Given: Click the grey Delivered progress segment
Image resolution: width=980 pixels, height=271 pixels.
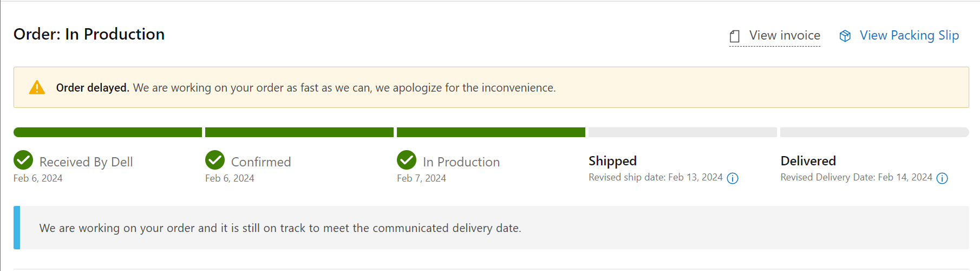Looking at the screenshot, I should (x=874, y=132).
